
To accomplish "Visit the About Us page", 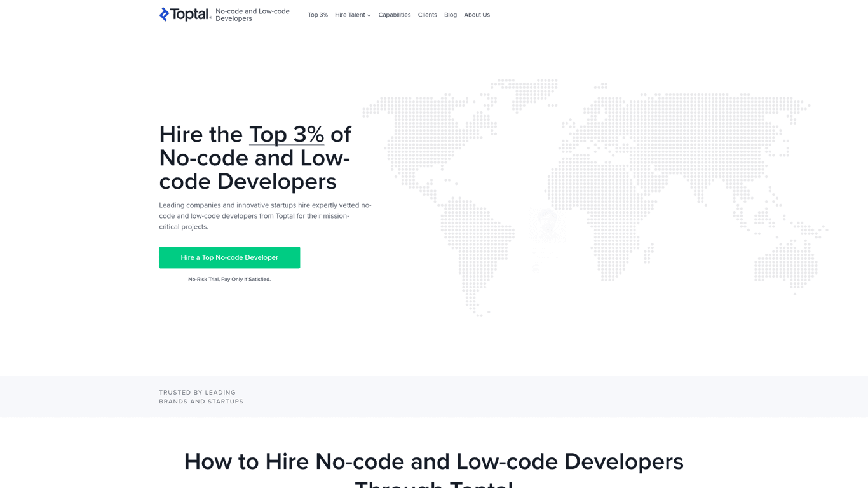I will coord(477,15).
